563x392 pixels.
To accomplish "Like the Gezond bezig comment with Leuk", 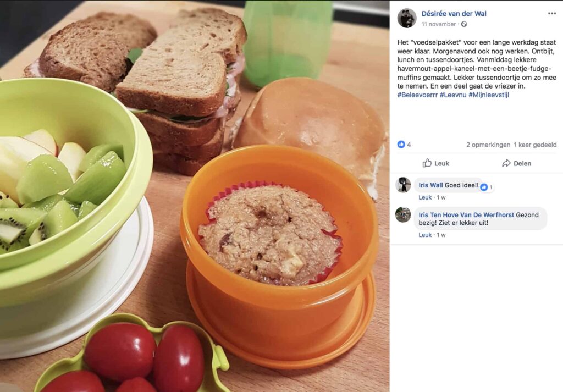I will coord(425,235).
